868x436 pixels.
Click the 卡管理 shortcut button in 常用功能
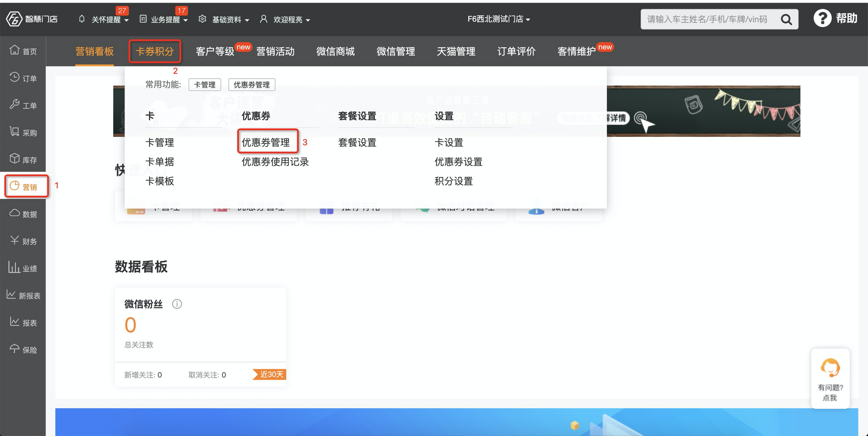(205, 85)
